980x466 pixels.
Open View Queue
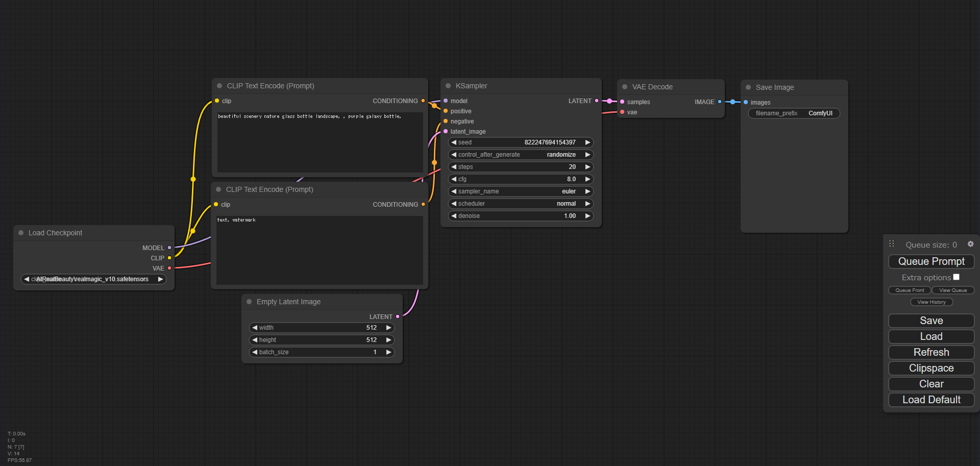(x=953, y=290)
